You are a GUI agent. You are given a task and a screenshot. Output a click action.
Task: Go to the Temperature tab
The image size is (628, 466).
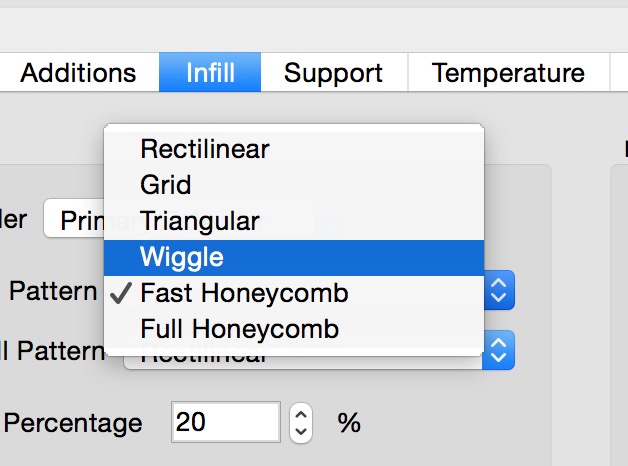click(508, 73)
